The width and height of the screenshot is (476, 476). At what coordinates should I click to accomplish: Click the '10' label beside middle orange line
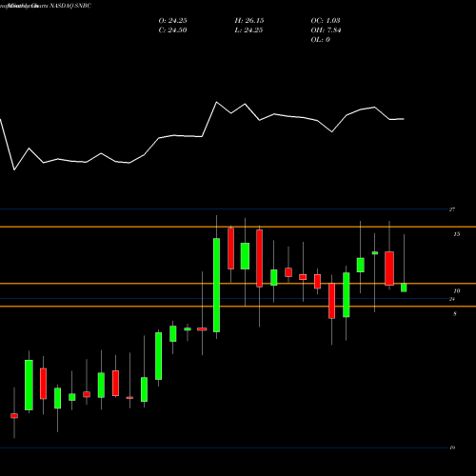coord(457,291)
